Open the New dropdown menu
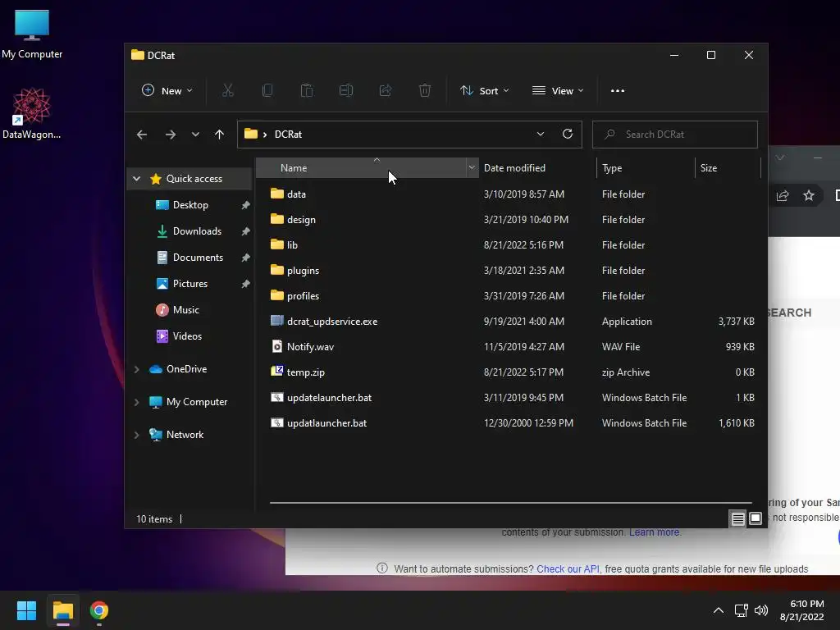Screen dimensions: 840x630 point(167,90)
